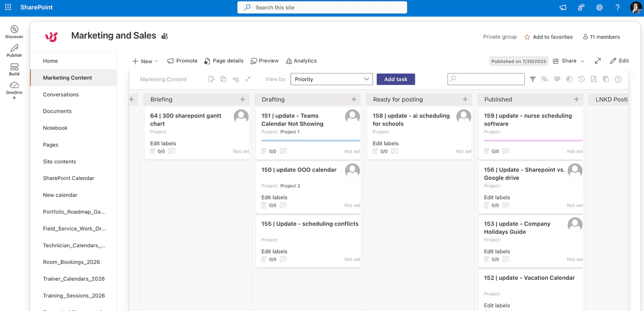Click the Briefing column header
This screenshot has width=644, height=311.
tap(196, 99)
